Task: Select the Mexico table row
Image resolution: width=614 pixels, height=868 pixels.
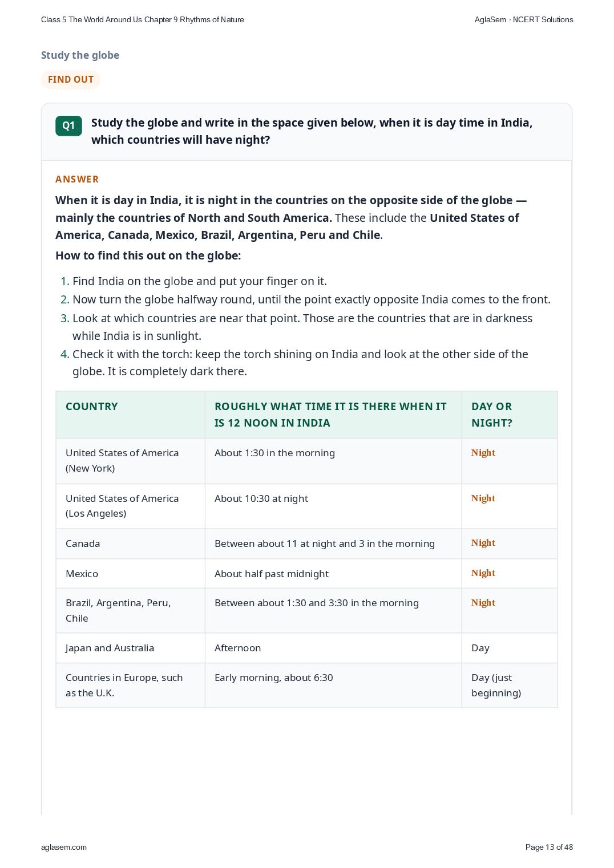Action: [306, 574]
